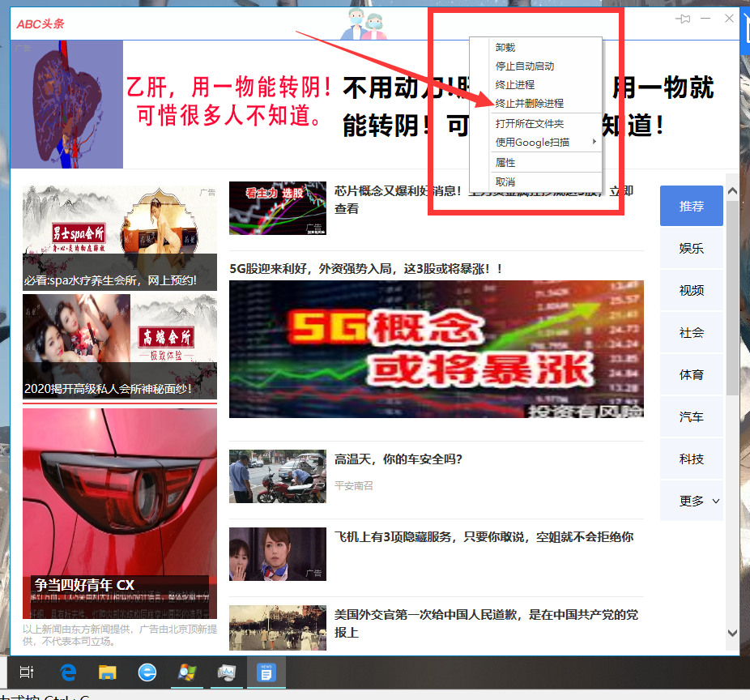Open the News app from the taskbar
This screenshot has width=750, height=700.
(x=266, y=672)
